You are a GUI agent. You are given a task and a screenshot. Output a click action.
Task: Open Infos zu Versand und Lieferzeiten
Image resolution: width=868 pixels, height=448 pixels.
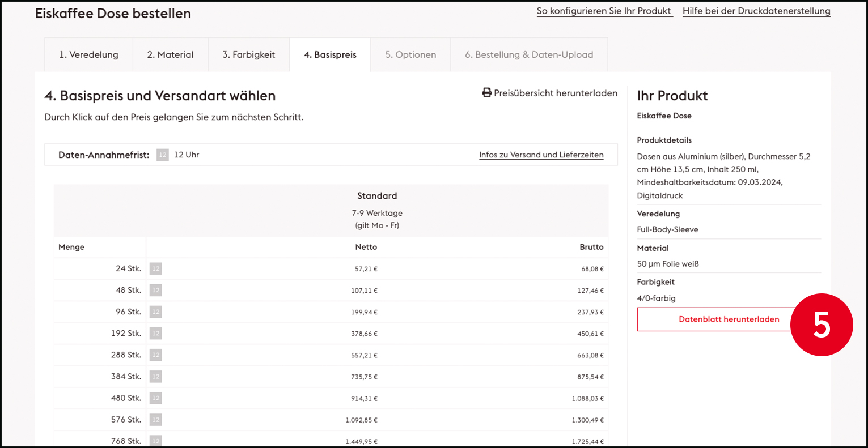(x=541, y=155)
